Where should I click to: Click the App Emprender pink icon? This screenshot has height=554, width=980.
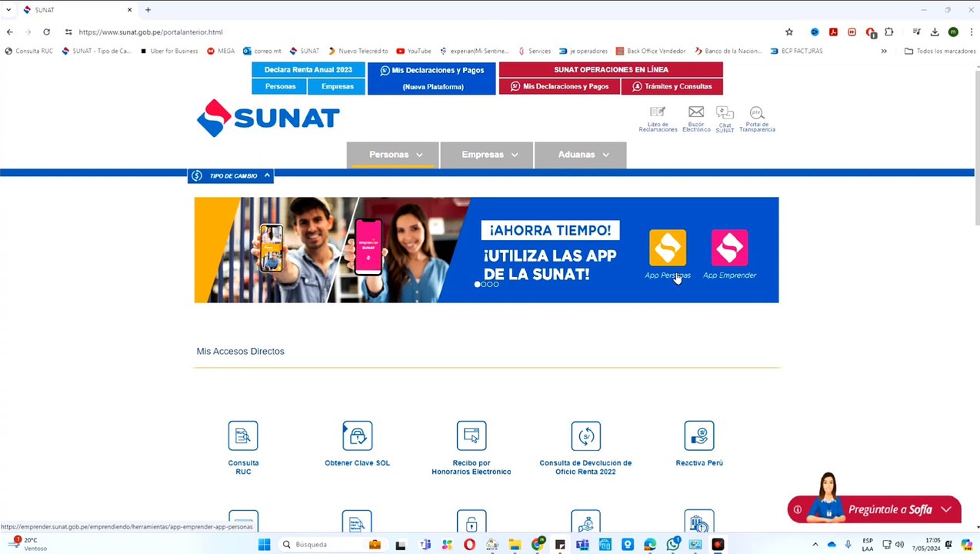point(729,248)
